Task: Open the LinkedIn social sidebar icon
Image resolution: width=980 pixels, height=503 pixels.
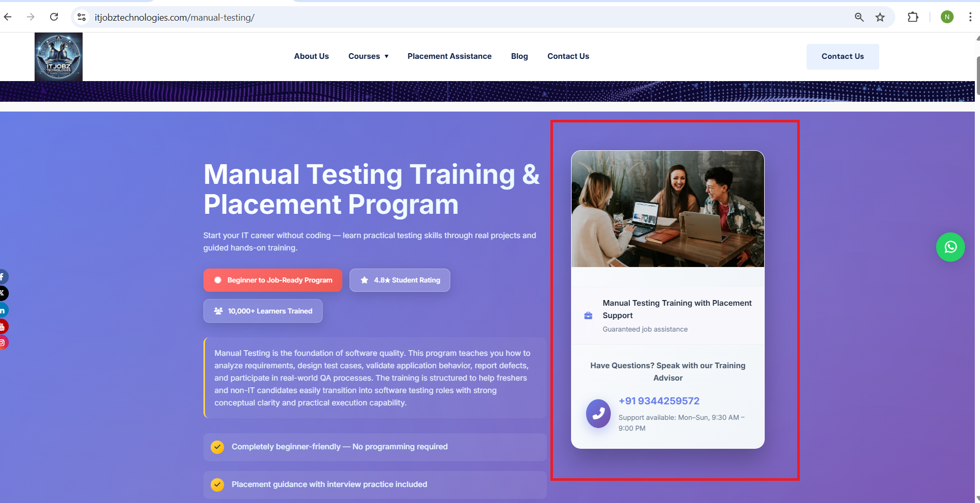Action: [3, 310]
